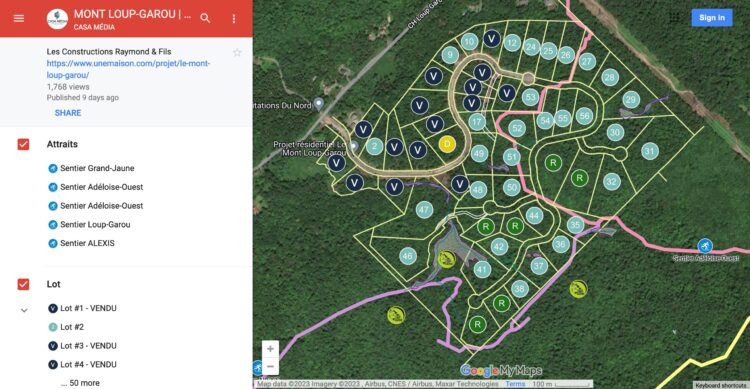
Task: Open the unemaison.com project link
Action: point(128,69)
